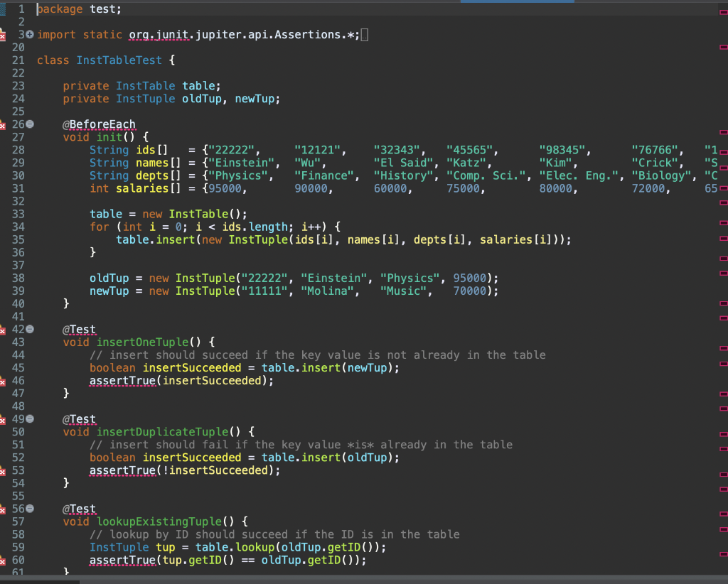Click error marker on line 46 assertTrue
The image size is (728, 584).
tap(2, 381)
